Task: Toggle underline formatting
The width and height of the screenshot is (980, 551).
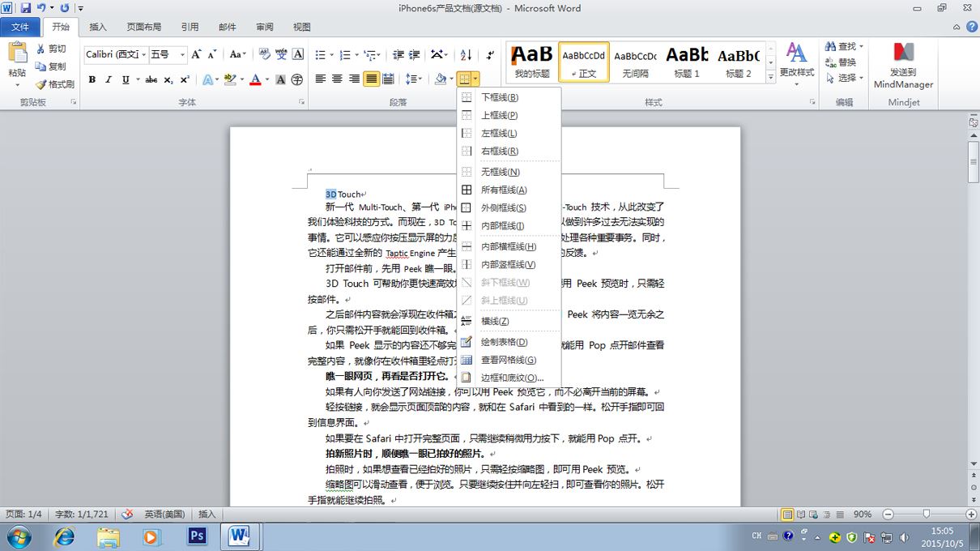Action: tap(126, 79)
